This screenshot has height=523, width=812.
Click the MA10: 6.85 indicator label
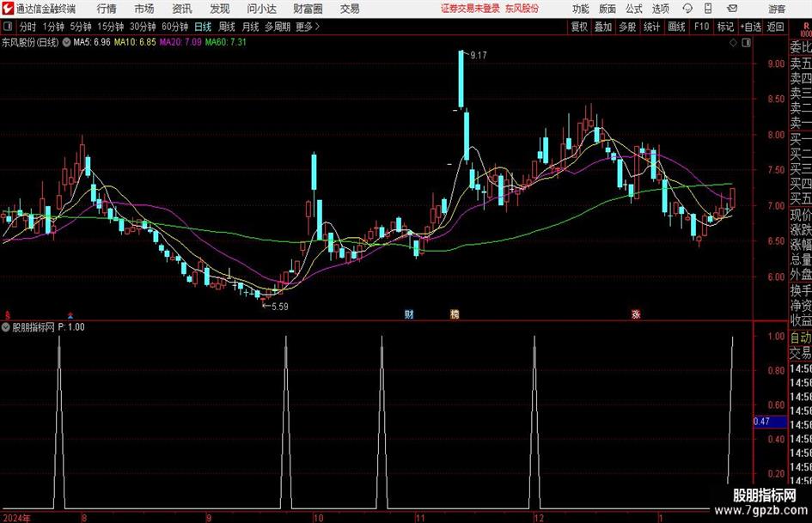(x=135, y=42)
